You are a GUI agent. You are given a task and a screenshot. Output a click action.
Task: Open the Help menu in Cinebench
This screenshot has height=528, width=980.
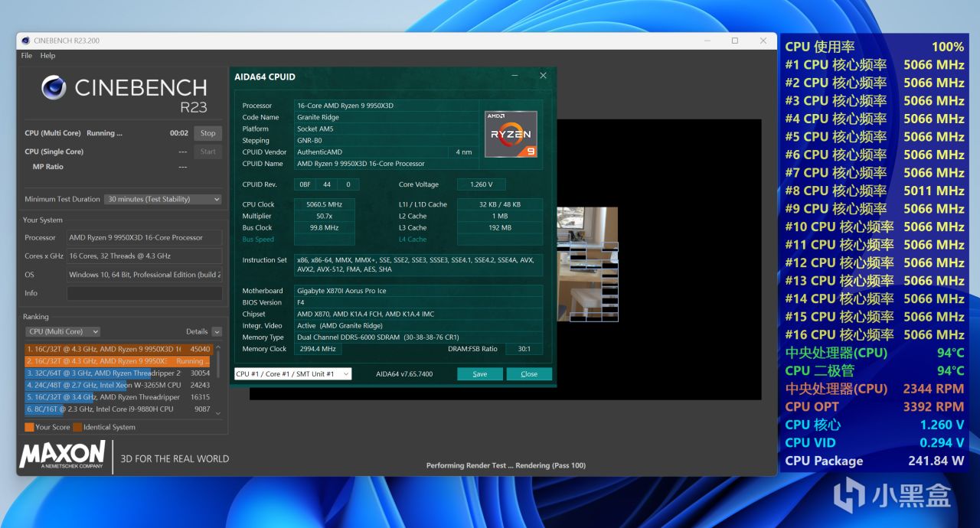pyautogui.click(x=47, y=56)
